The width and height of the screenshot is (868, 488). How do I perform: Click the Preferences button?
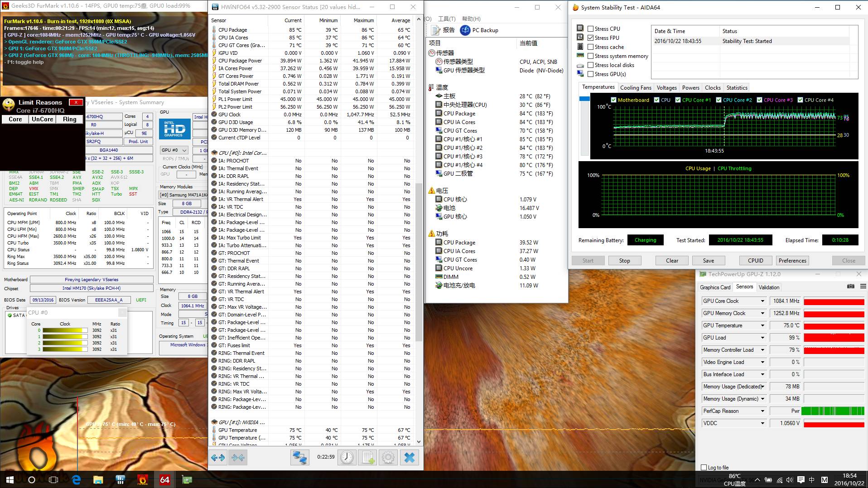pyautogui.click(x=792, y=261)
